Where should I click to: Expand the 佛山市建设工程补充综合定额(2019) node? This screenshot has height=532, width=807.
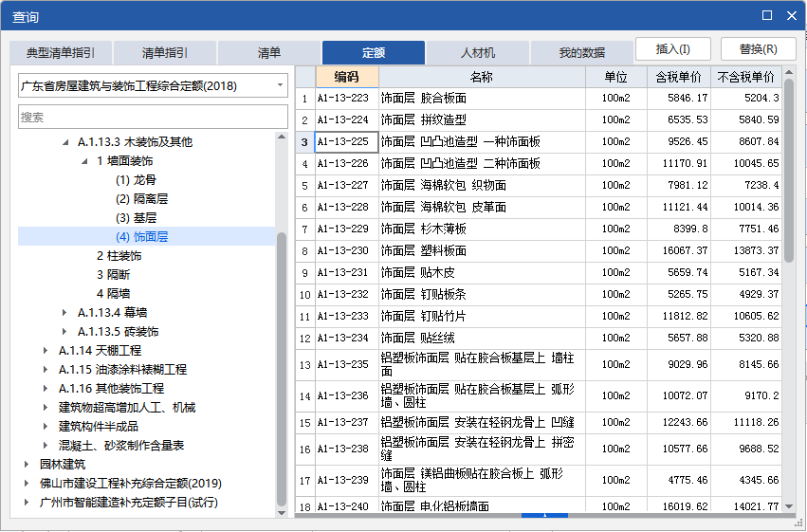click(27, 484)
